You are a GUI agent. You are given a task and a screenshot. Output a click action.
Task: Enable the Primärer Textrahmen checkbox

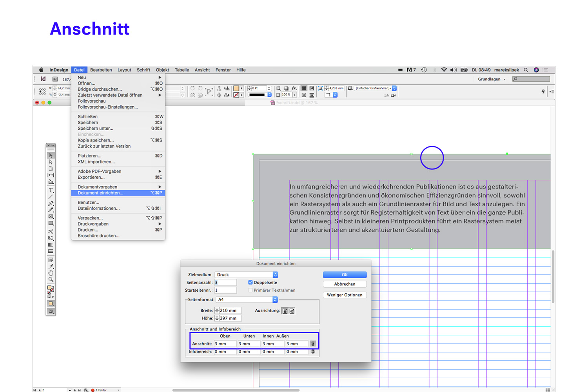[x=250, y=290]
